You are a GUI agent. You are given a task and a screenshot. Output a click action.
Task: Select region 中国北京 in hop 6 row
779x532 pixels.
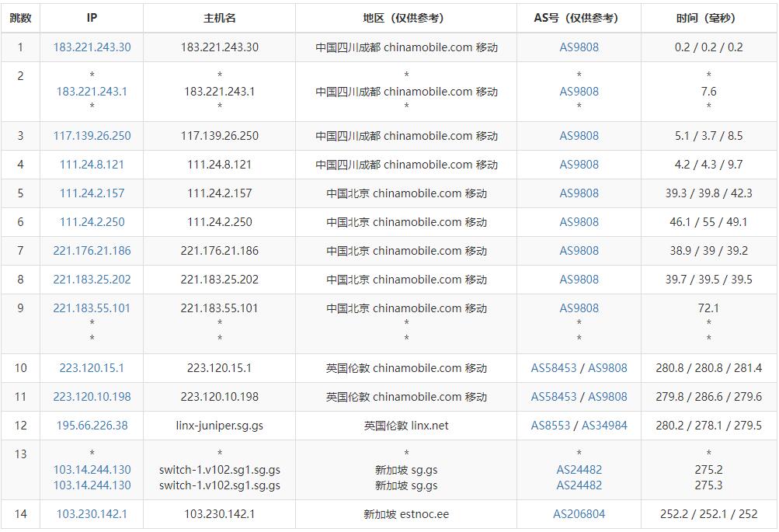[406, 222]
